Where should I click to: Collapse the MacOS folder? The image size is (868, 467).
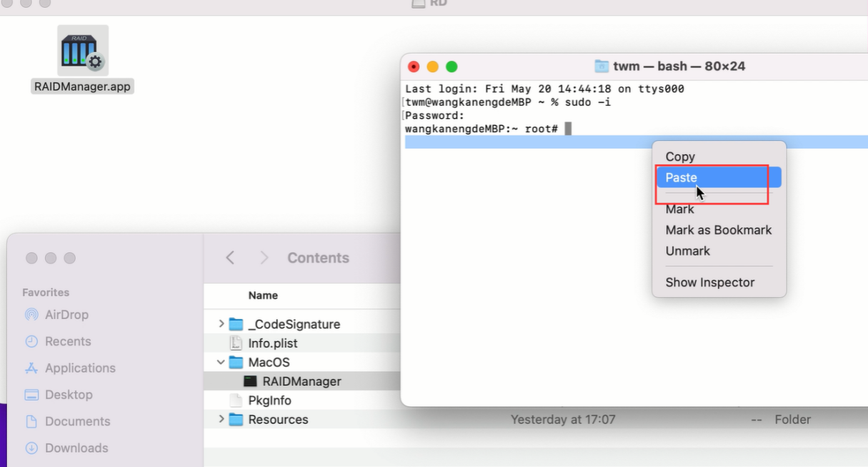click(x=221, y=363)
